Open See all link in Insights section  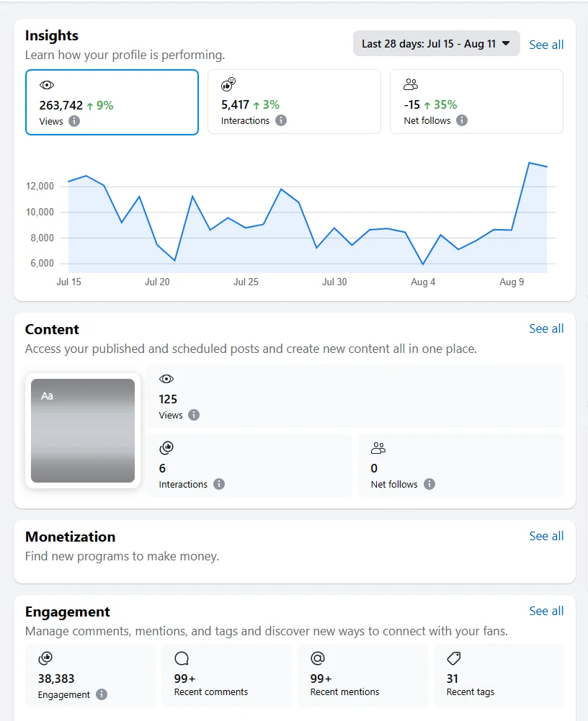pos(546,45)
